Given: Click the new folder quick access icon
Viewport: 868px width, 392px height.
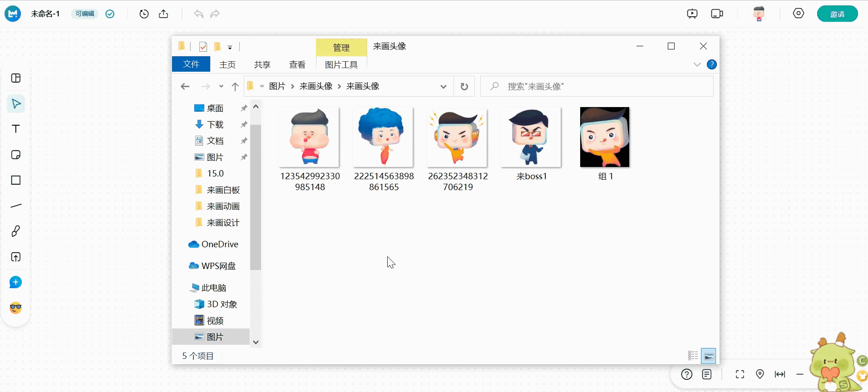Looking at the screenshot, I should (218, 46).
